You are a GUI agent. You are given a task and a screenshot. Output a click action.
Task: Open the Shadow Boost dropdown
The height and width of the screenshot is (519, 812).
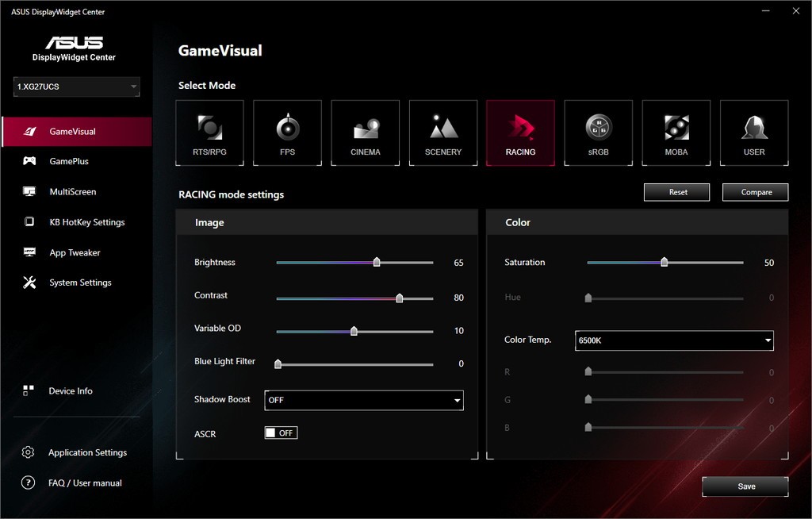click(363, 400)
